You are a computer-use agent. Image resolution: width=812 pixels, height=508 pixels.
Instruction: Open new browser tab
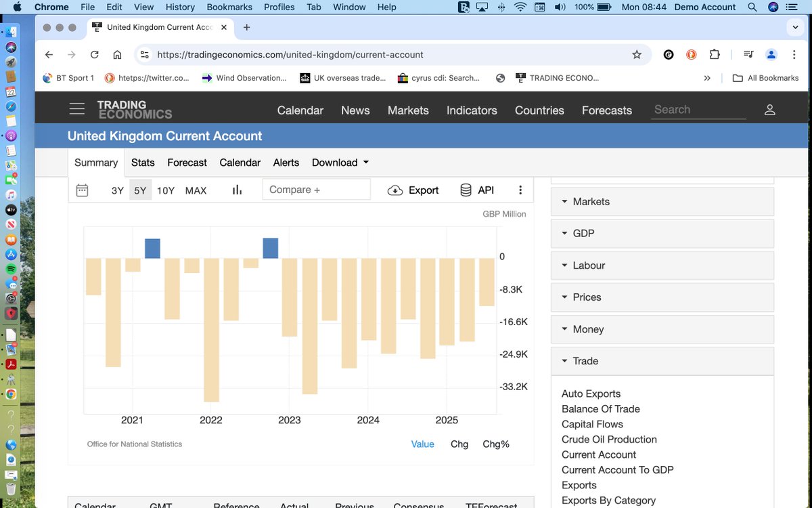pos(246,27)
